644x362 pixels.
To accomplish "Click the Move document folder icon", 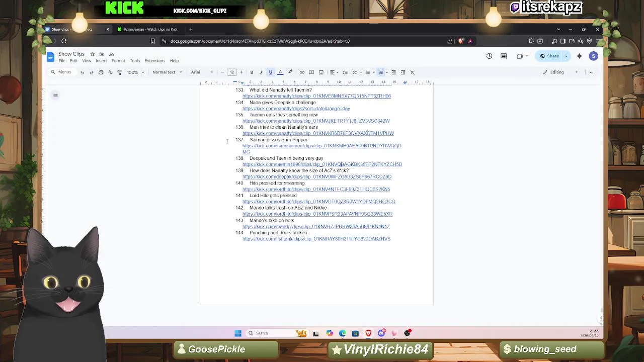I will [102, 54].
